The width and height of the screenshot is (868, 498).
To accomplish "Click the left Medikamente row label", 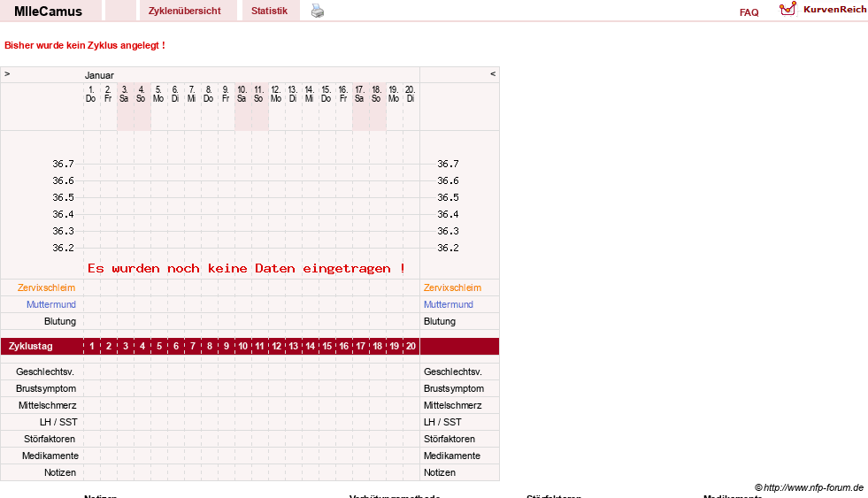I will click(x=50, y=456).
